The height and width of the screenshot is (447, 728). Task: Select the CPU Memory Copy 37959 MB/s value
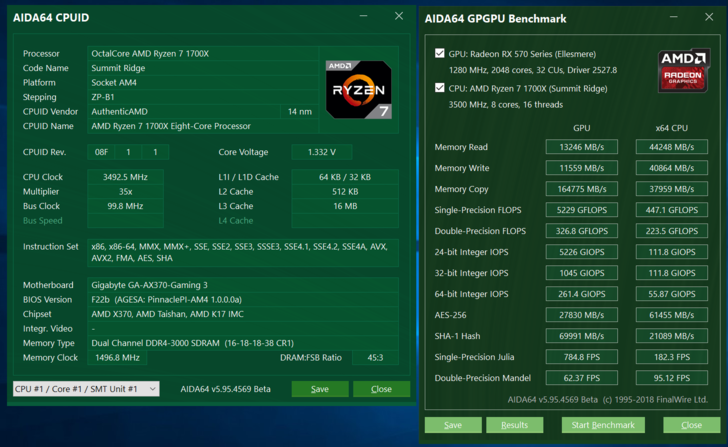(x=672, y=189)
